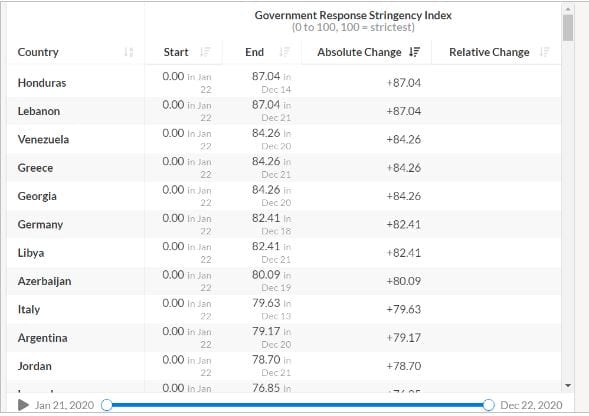Select the end handle of time slider
589x416 pixels.
[x=488, y=405]
